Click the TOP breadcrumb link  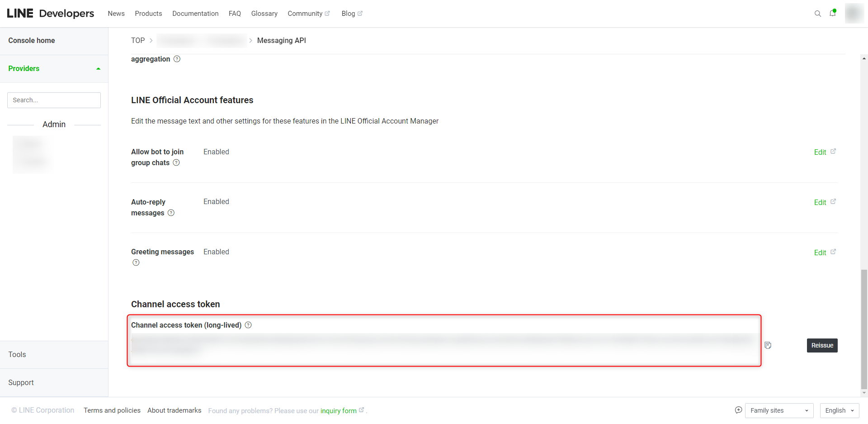pos(138,40)
